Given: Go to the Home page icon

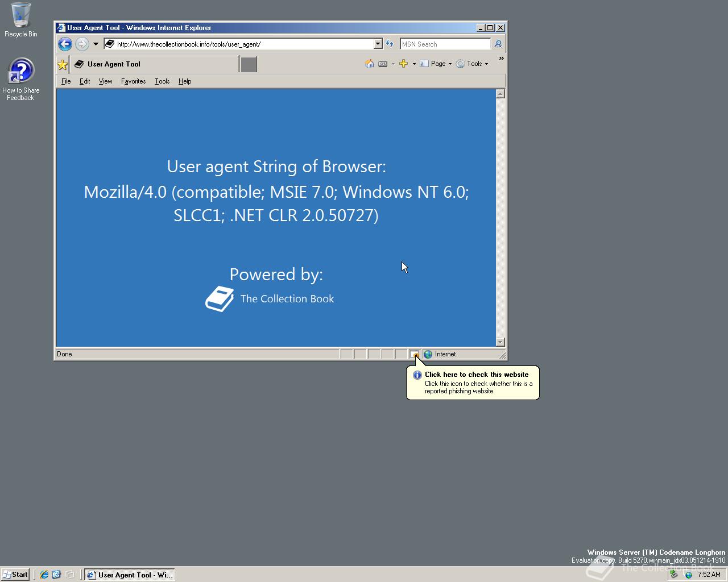Looking at the screenshot, I should (x=370, y=64).
